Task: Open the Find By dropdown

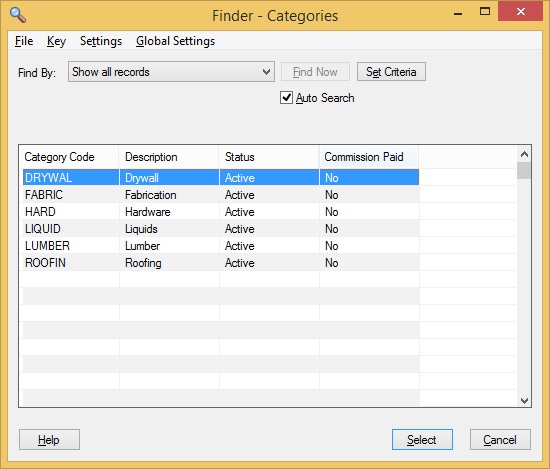Action: coord(171,72)
